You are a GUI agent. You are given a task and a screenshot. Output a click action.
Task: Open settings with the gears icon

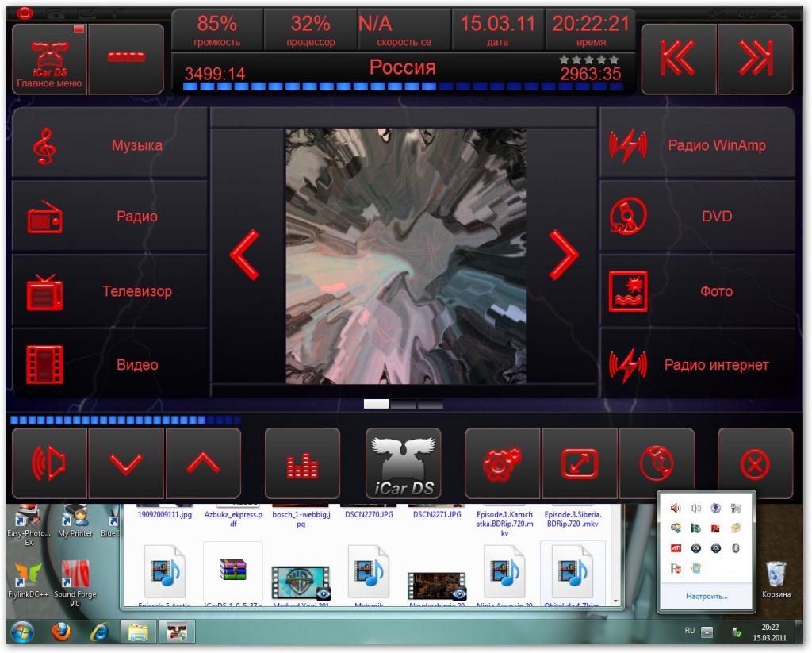pos(502,463)
